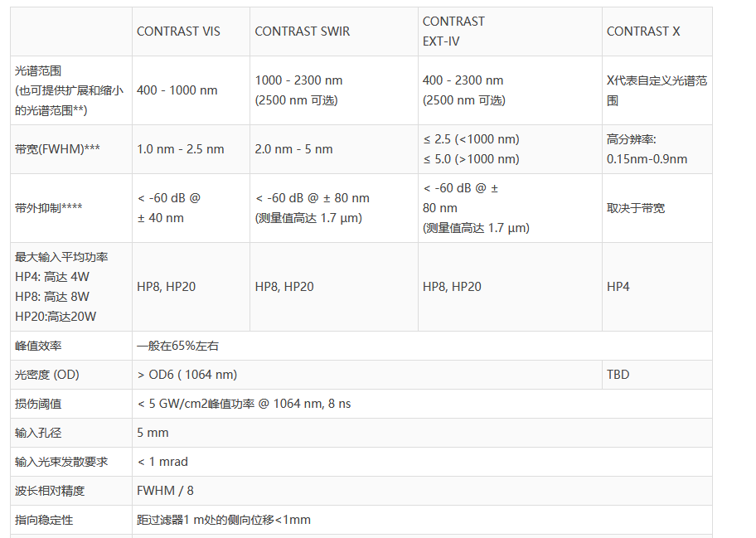Select the 2.0 nm - 5 nm cell

[x=293, y=149]
